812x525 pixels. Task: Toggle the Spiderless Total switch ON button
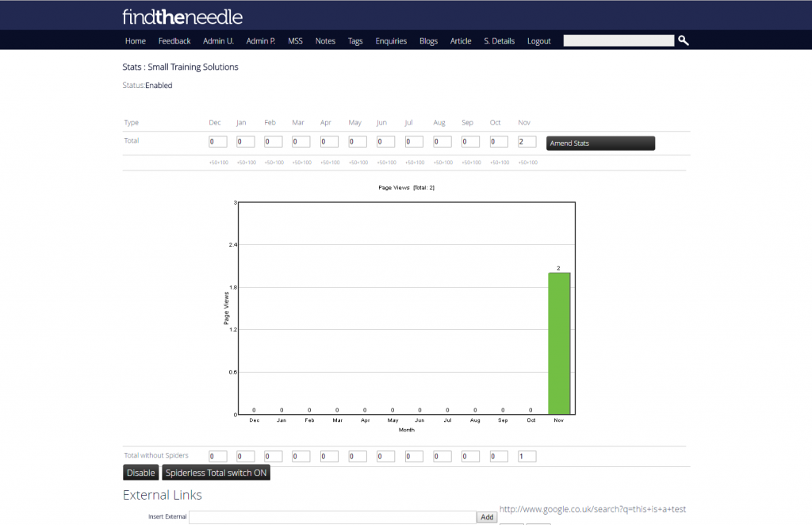[x=216, y=473]
